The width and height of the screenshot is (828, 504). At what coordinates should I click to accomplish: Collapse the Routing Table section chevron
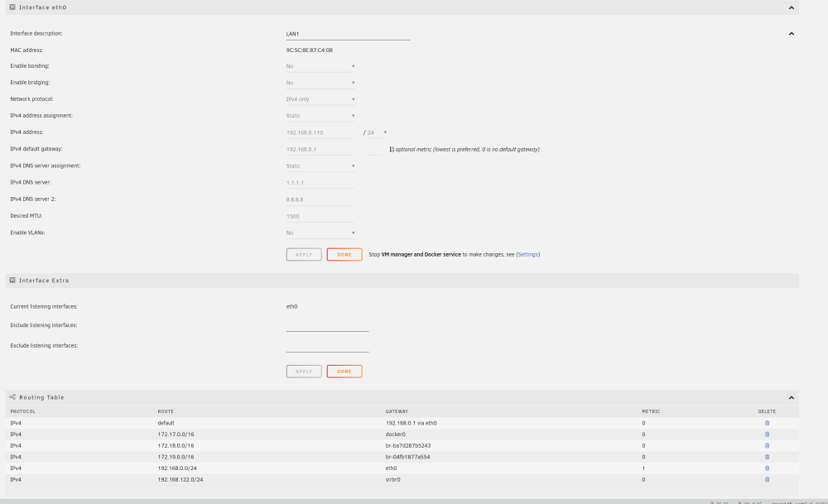[791, 397]
